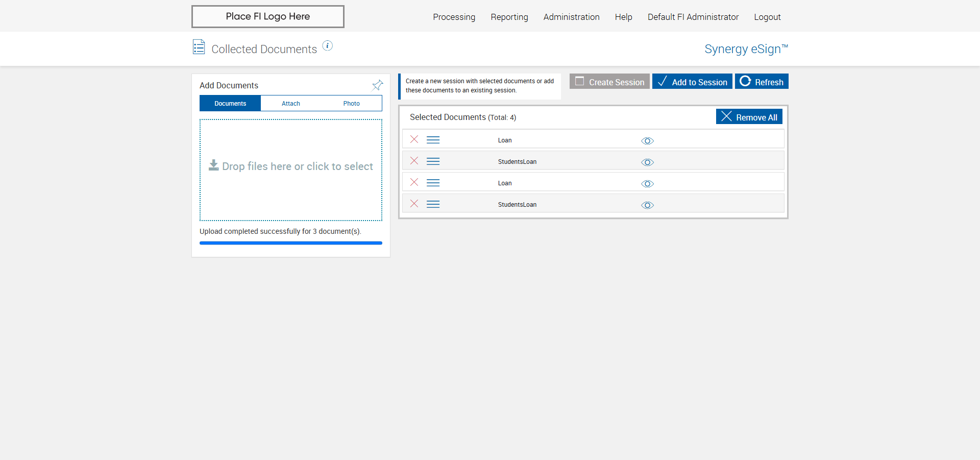Open the Administration menu
Viewport: 980px width, 460px height.
tap(571, 17)
